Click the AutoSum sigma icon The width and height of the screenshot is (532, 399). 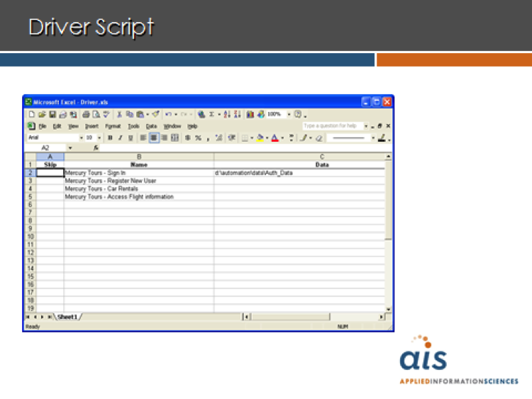(211, 114)
